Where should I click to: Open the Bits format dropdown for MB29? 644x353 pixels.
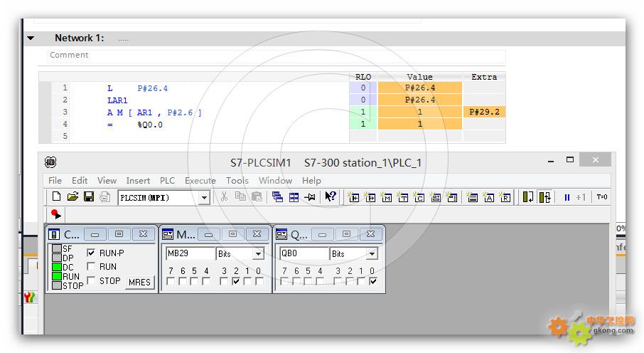tap(258, 253)
